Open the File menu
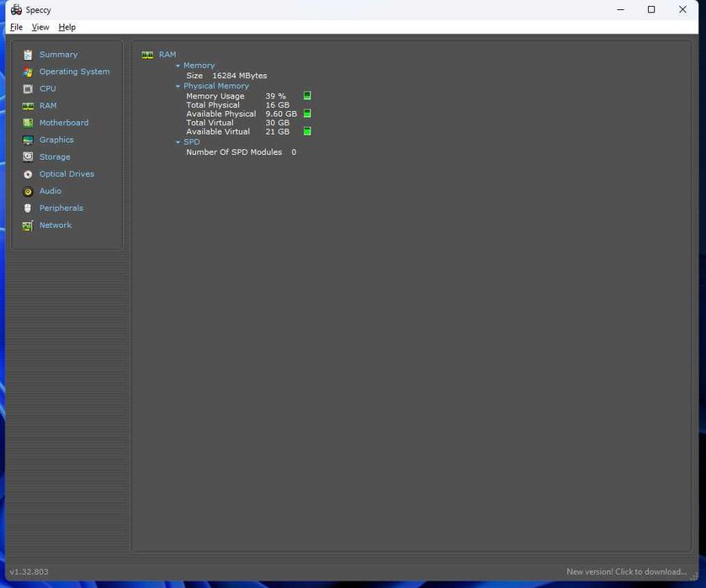This screenshot has height=588, width=706. pyautogui.click(x=16, y=27)
